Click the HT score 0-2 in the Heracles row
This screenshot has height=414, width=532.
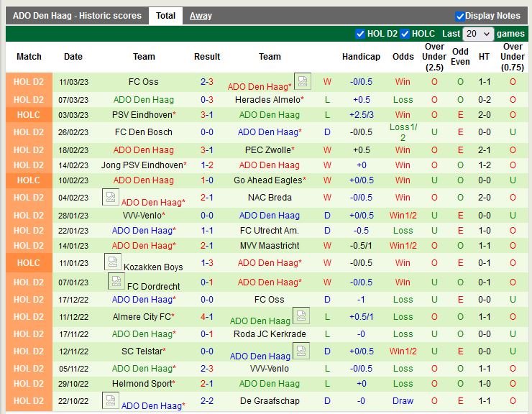pyautogui.click(x=484, y=100)
